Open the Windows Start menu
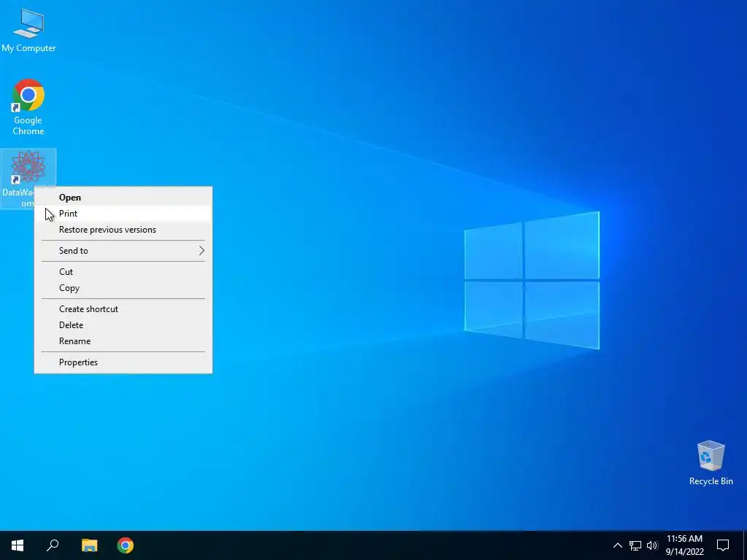 tap(18, 545)
